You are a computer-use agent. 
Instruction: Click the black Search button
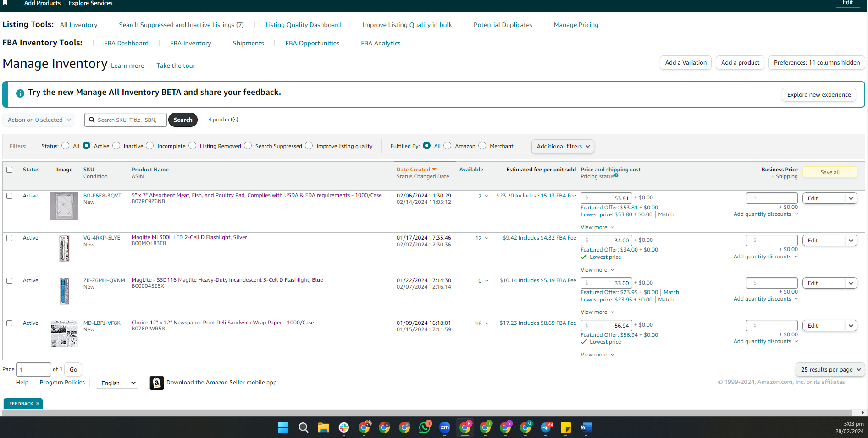coord(183,120)
